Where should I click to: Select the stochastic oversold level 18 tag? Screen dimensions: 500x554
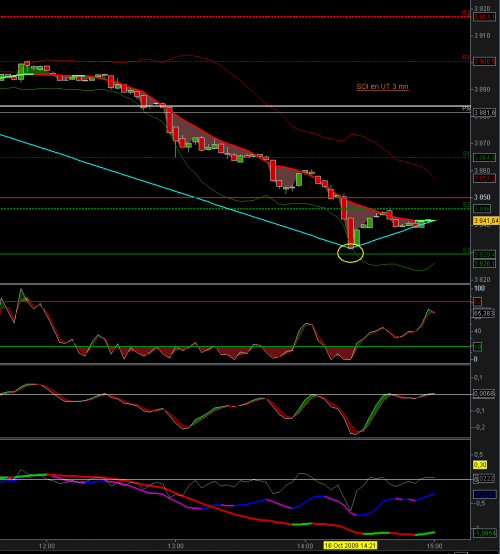478,347
